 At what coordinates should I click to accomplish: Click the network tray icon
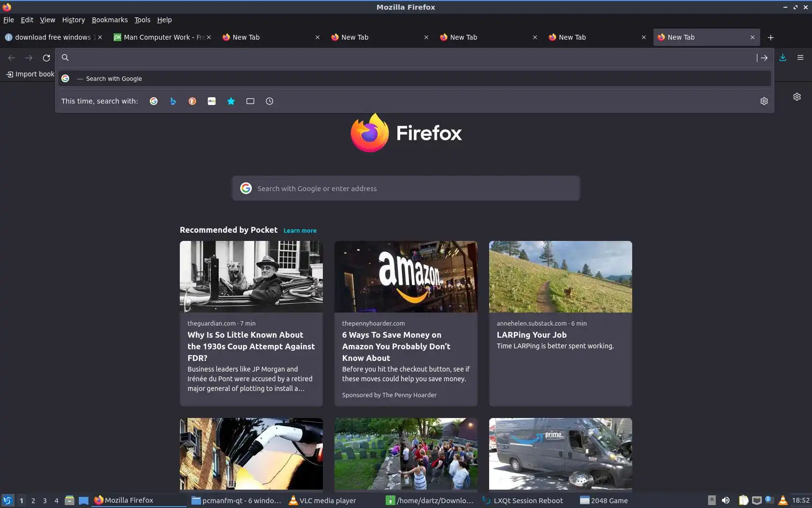[x=757, y=500]
